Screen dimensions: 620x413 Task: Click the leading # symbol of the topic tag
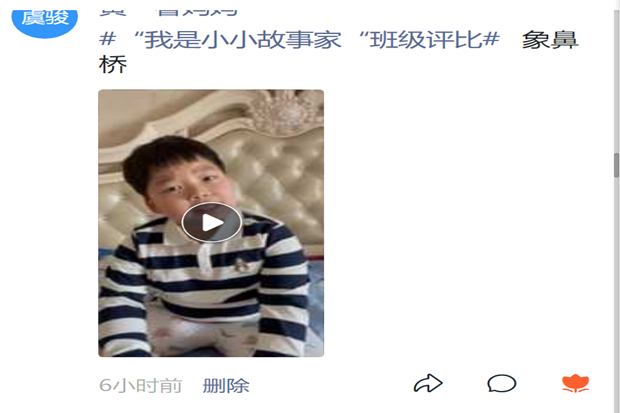pos(107,40)
